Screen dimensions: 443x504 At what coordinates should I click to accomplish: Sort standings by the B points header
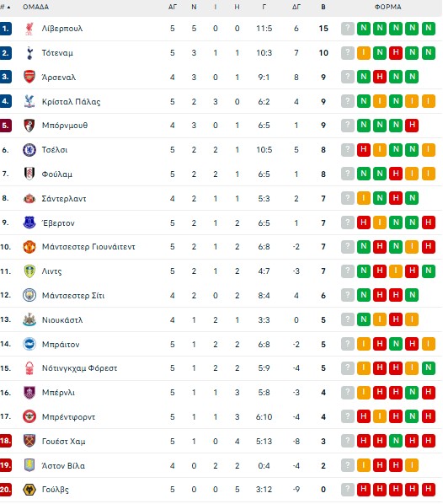[x=323, y=7]
